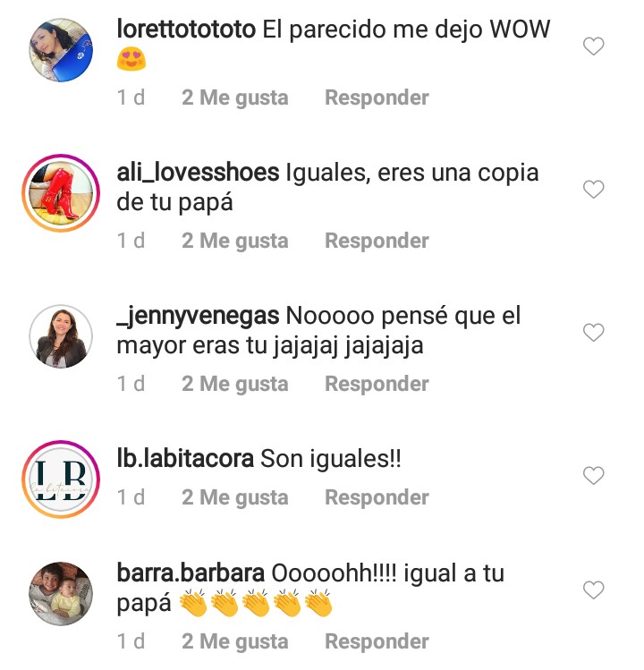Screen dimensions: 644x670
Task: Reply to ali_lovesshoes' comment with Responder
Action: pos(377,241)
